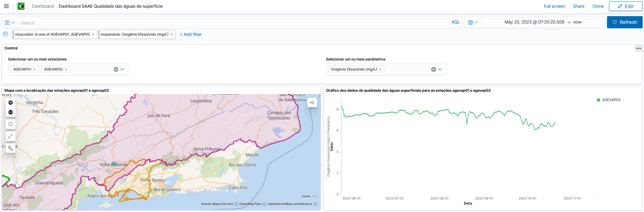Switch to Full screen mode
The image size is (644, 212).
[554, 6]
